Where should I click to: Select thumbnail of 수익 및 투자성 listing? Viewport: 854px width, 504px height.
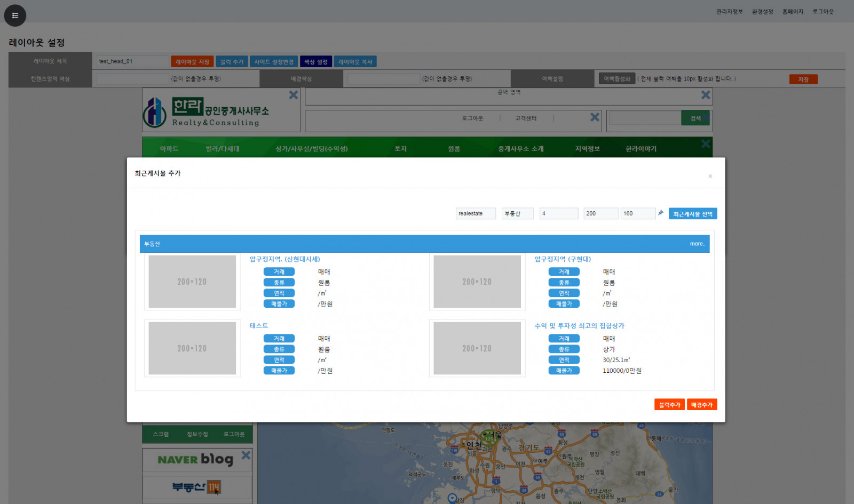pyautogui.click(x=477, y=348)
